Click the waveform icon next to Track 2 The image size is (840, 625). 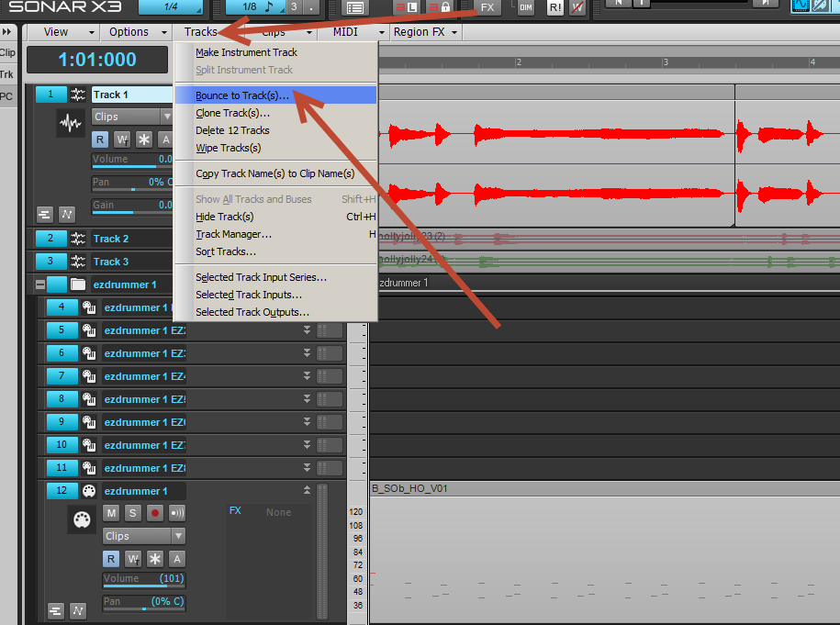(78, 239)
